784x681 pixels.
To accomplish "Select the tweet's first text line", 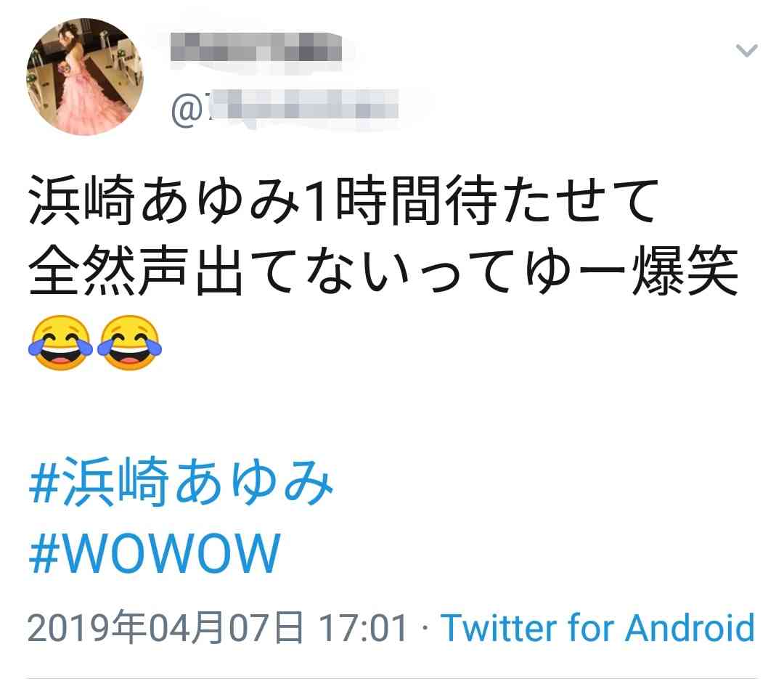I will (x=344, y=200).
